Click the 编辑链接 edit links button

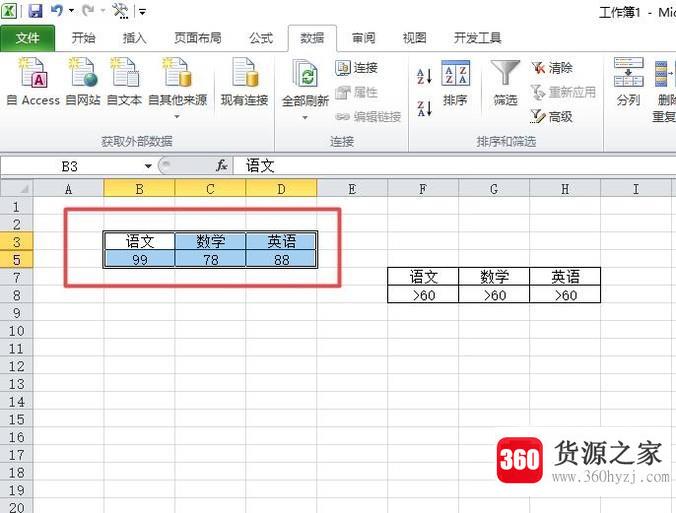368,116
